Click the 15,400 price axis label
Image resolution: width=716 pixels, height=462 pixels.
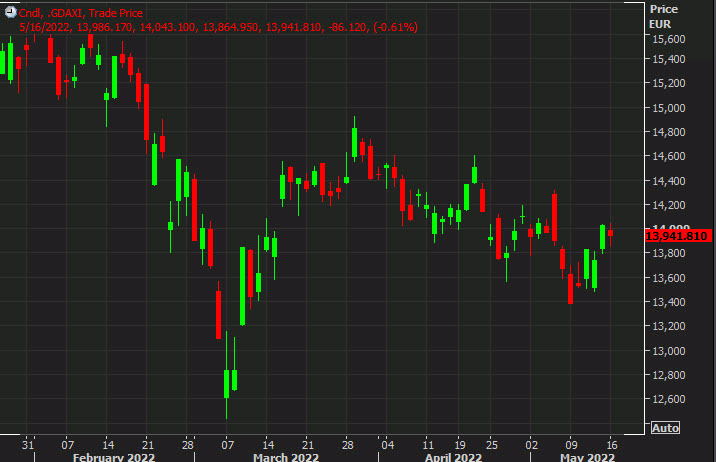click(x=669, y=59)
